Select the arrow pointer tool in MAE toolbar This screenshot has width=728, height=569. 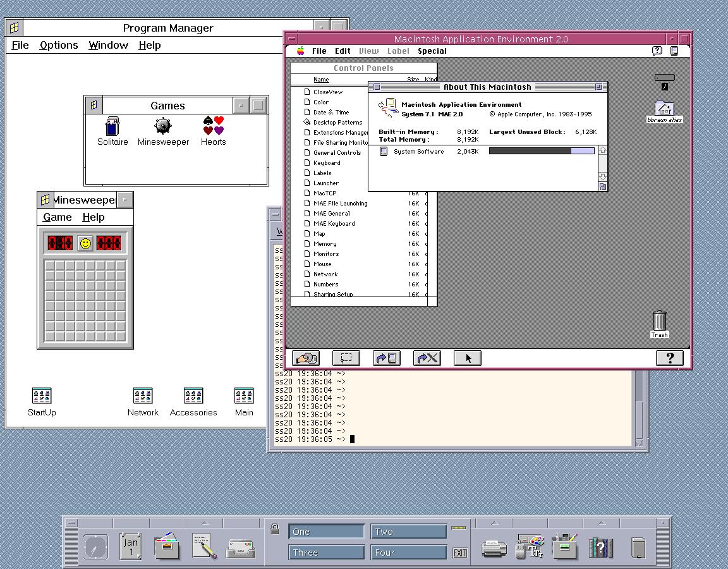468,358
